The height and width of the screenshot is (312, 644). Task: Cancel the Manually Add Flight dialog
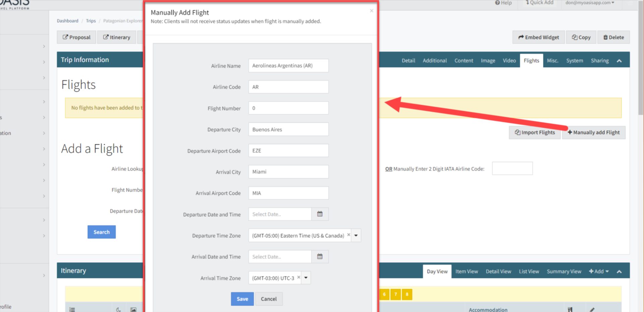269,299
